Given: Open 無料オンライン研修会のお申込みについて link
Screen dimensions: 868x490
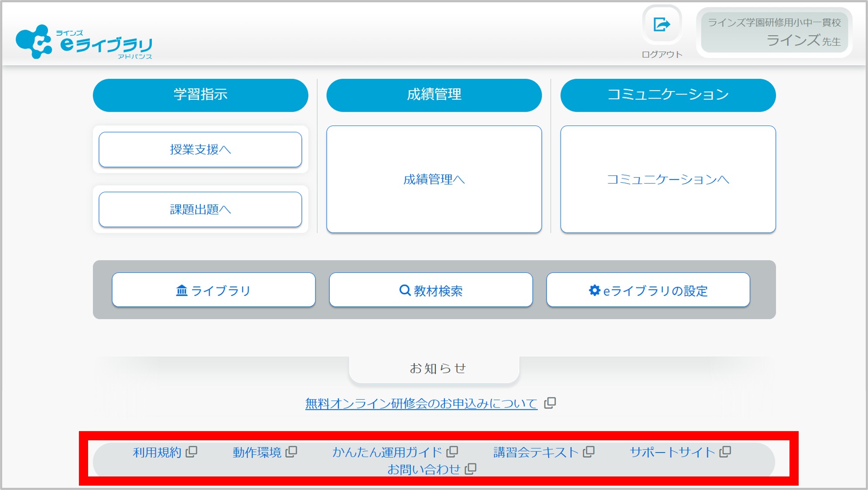Looking at the screenshot, I should [421, 403].
